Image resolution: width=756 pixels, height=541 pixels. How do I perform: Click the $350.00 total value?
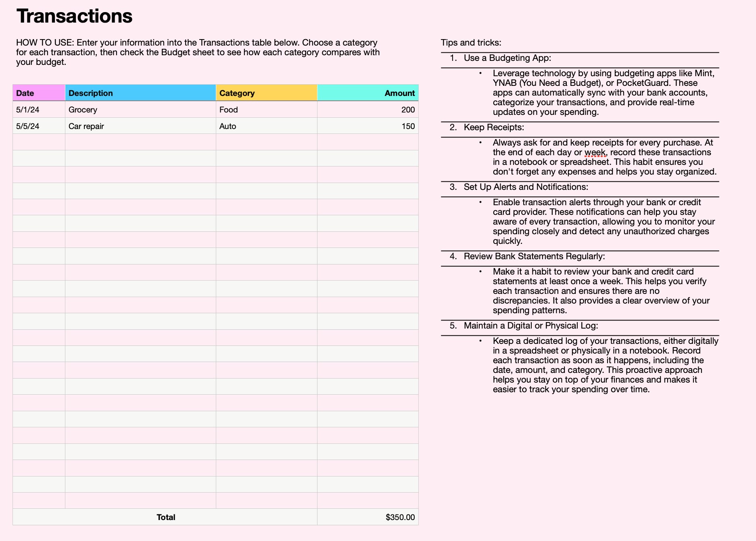coord(400,516)
